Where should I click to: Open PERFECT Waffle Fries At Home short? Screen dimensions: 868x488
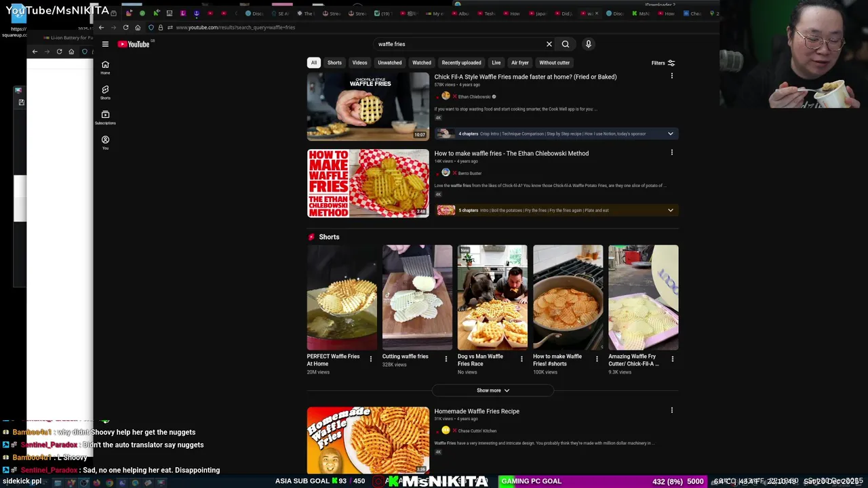342,298
